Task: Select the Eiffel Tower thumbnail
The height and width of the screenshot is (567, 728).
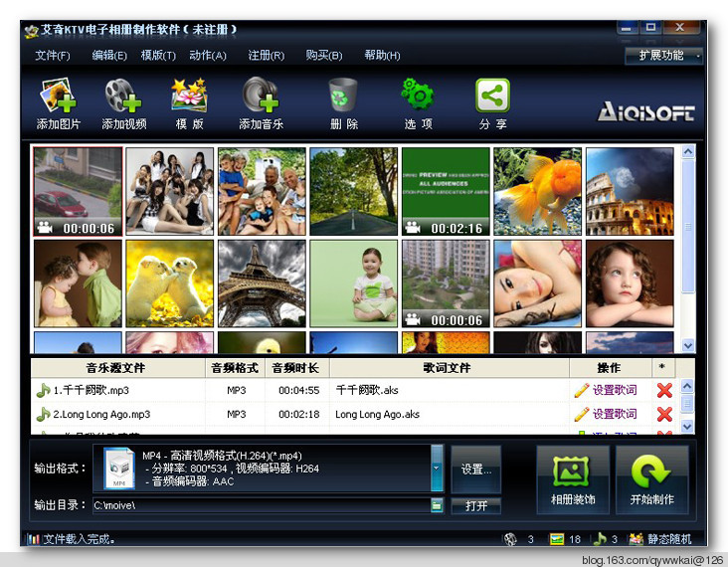Action: [x=262, y=283]
